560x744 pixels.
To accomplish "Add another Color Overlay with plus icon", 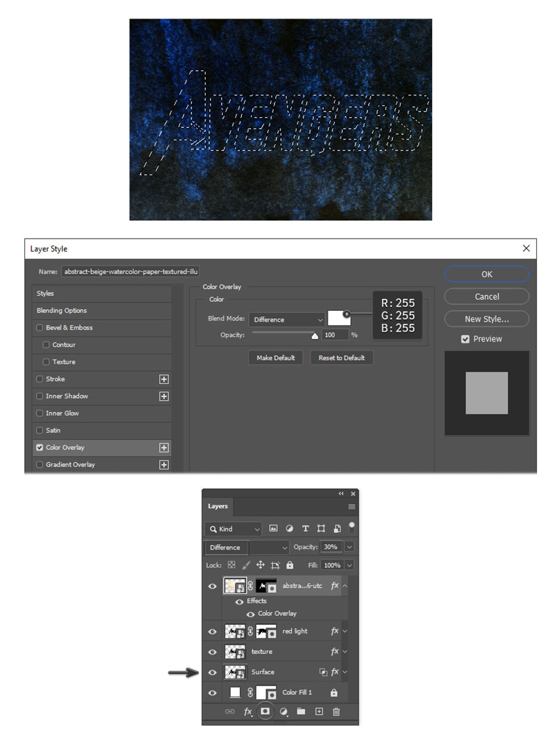I will [x=164, y=447].
